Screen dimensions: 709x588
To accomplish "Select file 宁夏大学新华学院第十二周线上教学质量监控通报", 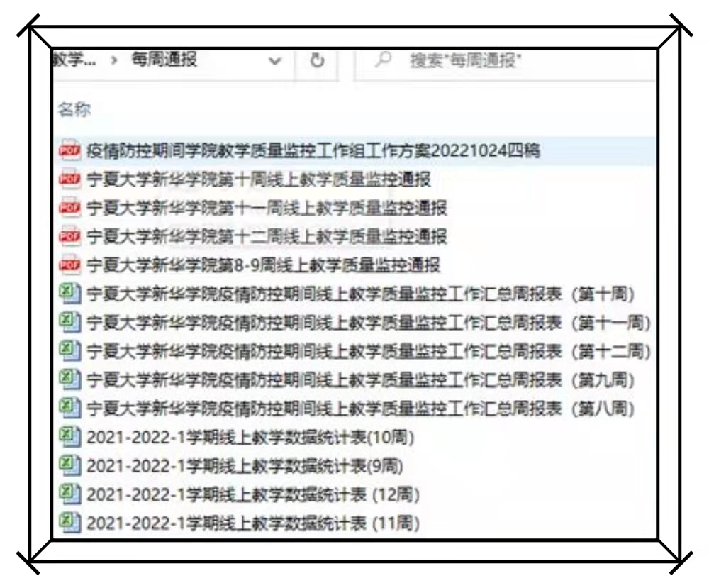I will [x=267, y=236].
